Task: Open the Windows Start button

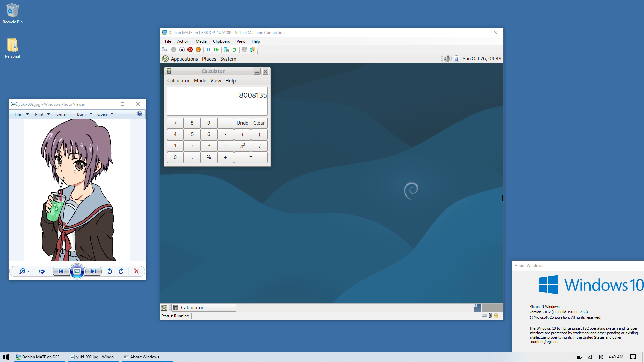Action: [x=6, y=357]
